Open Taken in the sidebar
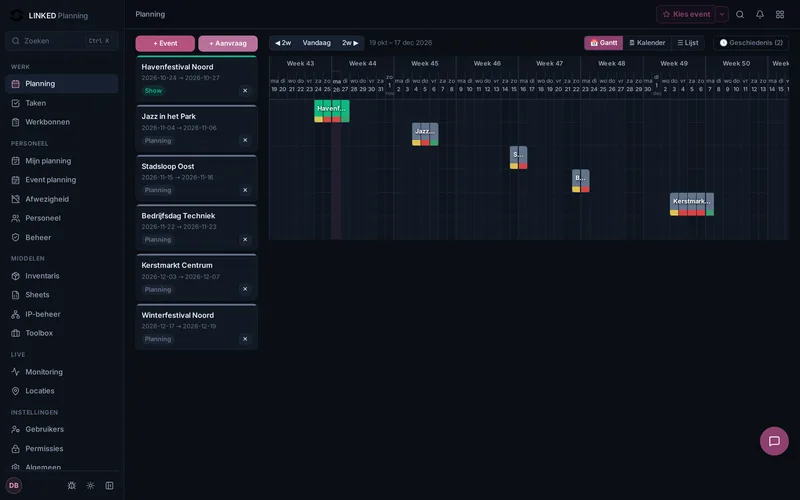 pyautogui.click(x=62, y=103)
